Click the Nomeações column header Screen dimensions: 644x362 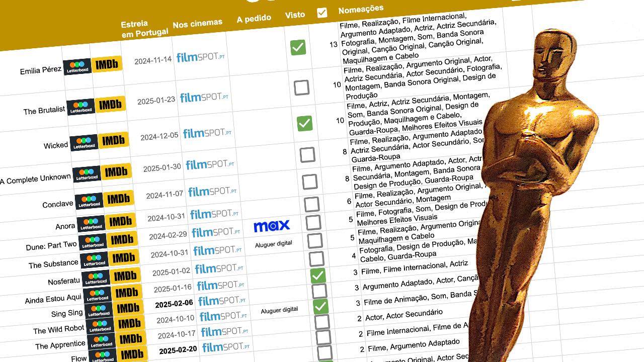pos(361,9)
